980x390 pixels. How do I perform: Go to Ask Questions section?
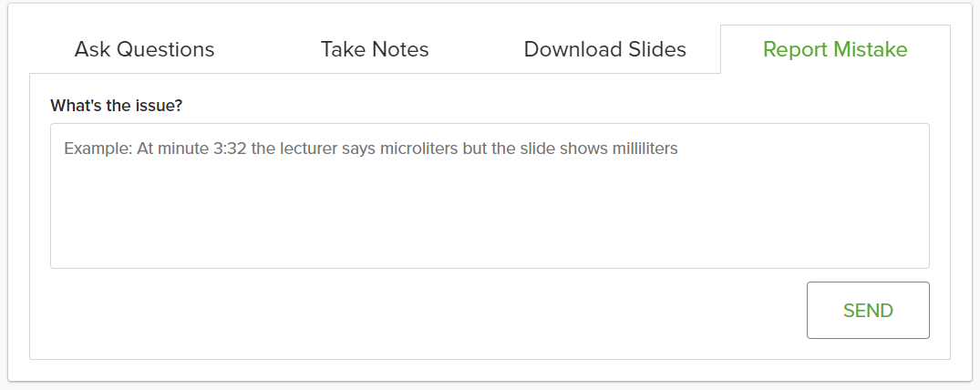coord(144,49)
